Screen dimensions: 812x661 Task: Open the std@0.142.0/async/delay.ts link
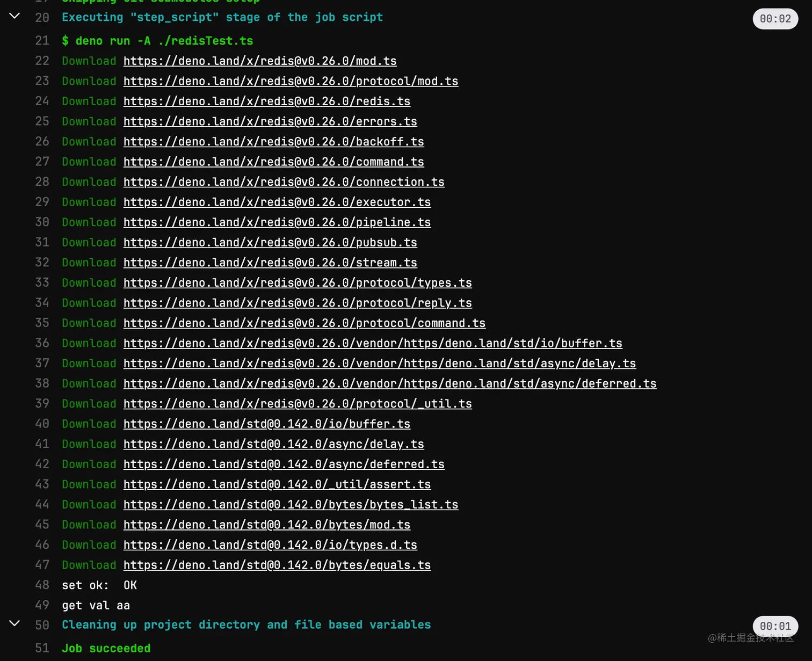click(x=274, y=444)
